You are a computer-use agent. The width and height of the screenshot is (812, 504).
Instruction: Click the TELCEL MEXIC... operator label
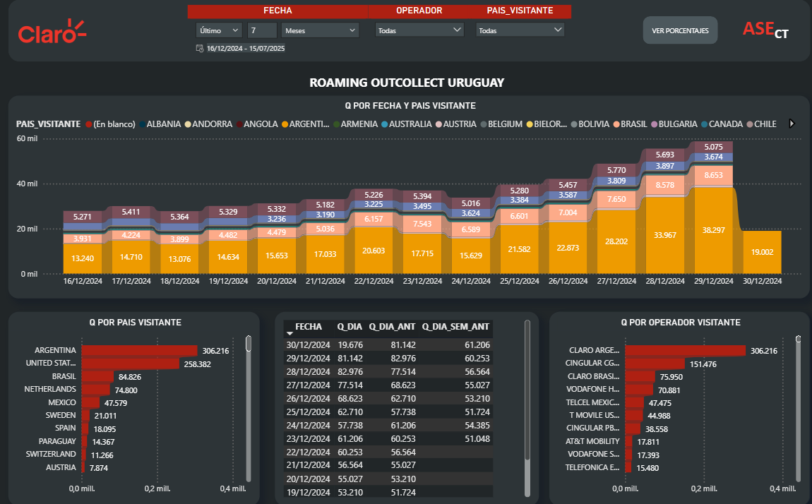click(x=593, y=402)
